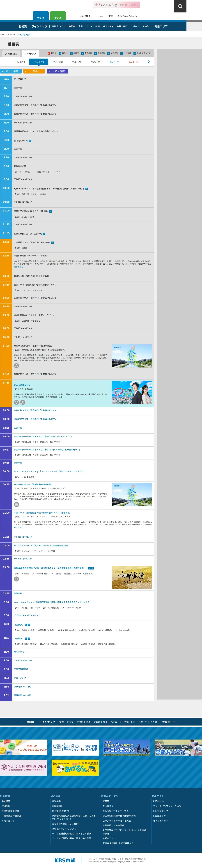
Task: Open the 海と日本 PROJECT in 京都 banner
Action: [x=75, y=747]
